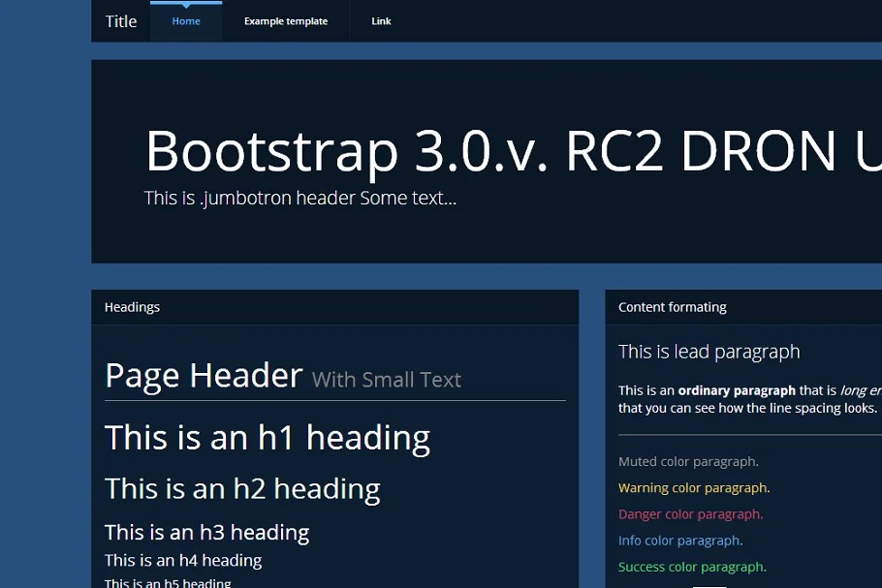882x588 pixels.
Task: Click the green Success color paragraph
Action: (692, 567)
